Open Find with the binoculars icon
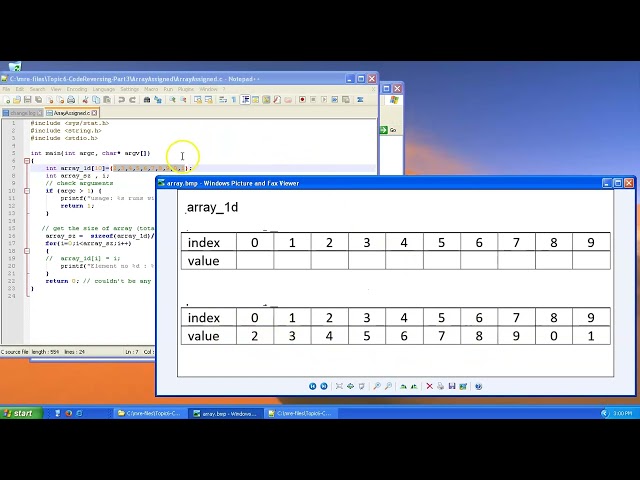This screenshot has height=480, width=640. point(147,100)
